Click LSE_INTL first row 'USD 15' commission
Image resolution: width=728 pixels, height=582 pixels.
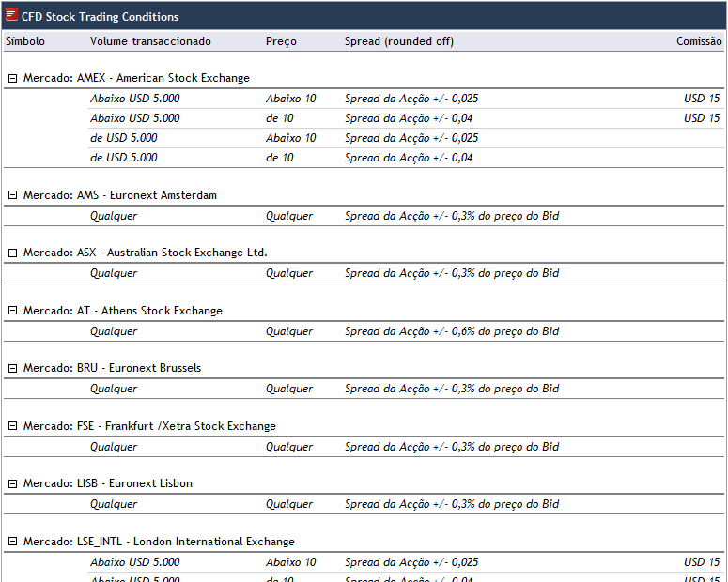pyautogui.click(x=702, y=562)
